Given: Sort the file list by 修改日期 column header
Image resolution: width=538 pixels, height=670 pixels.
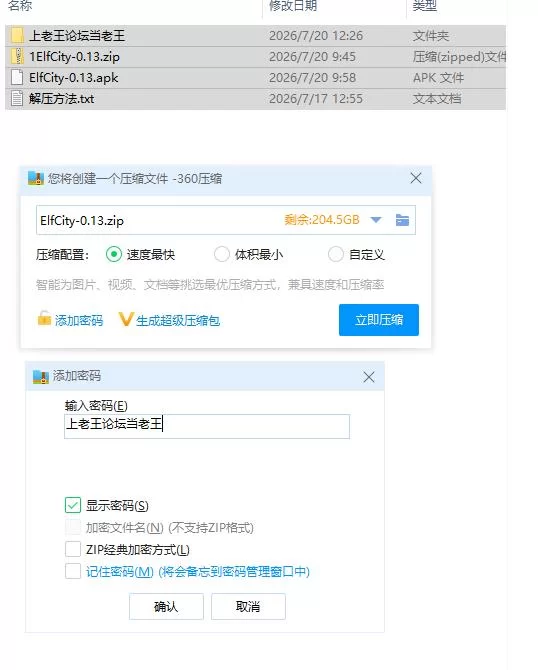Looking at the screenshot, I should (293, 6).
